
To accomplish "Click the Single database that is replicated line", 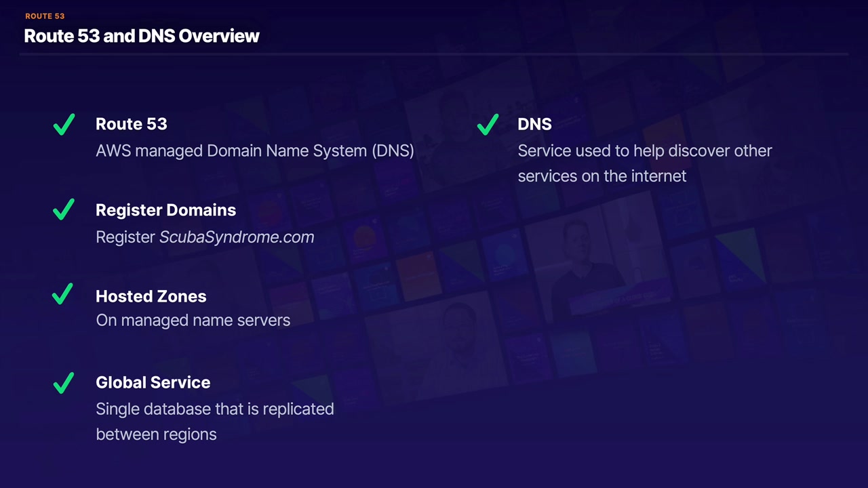I will point(214,409).
